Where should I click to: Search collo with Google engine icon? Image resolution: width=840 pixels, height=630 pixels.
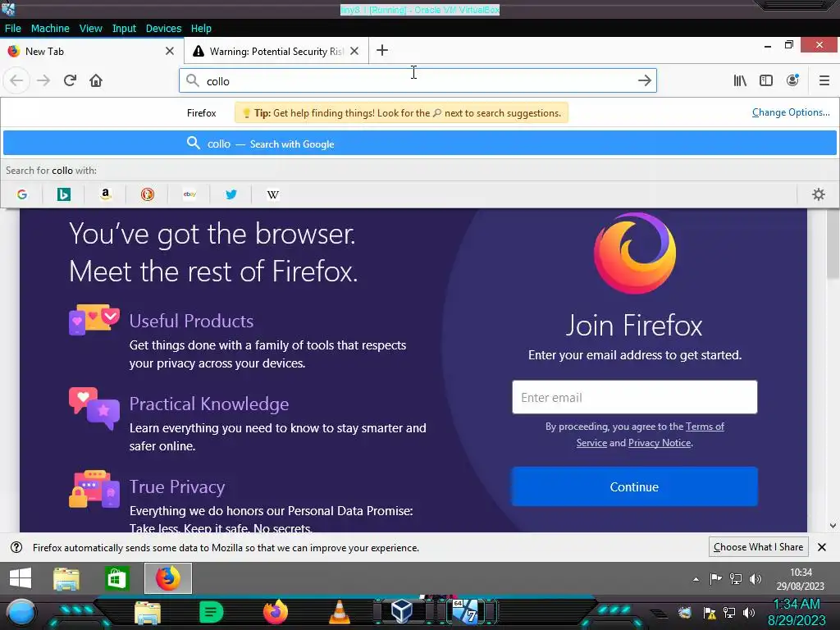click(22, 194)
